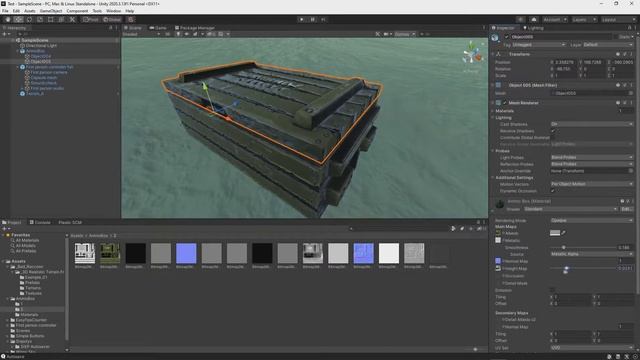
Task: Select the combined Transform tool
Action: pos(61,19)
